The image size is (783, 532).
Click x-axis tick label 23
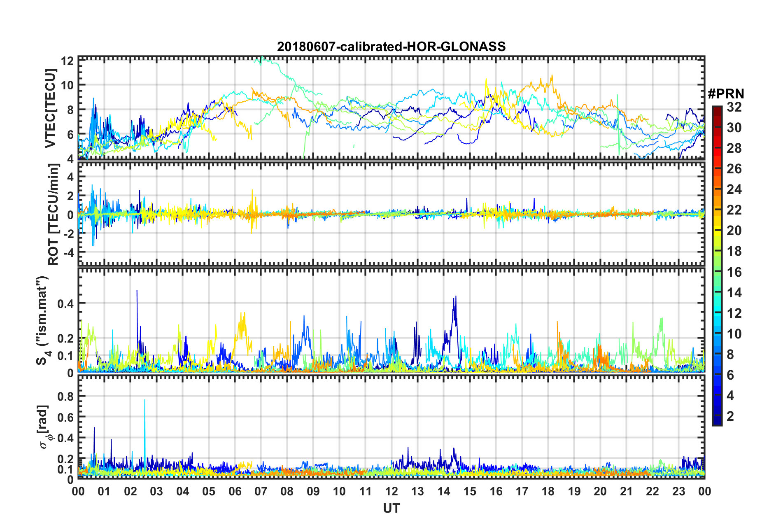[678, 491]
